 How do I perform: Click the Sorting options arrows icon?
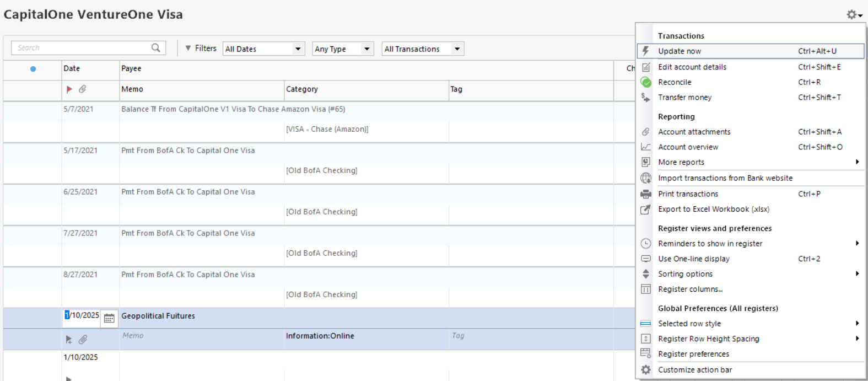click(x=646, y=274)
